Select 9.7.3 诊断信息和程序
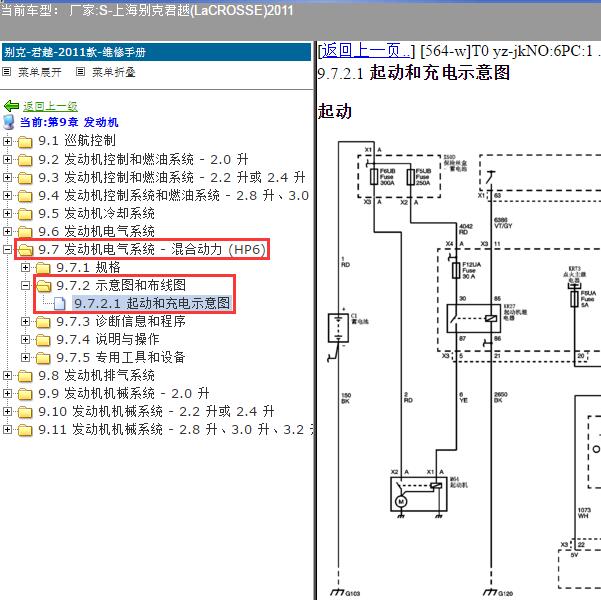The image size is (601, 600). (121, 321)
